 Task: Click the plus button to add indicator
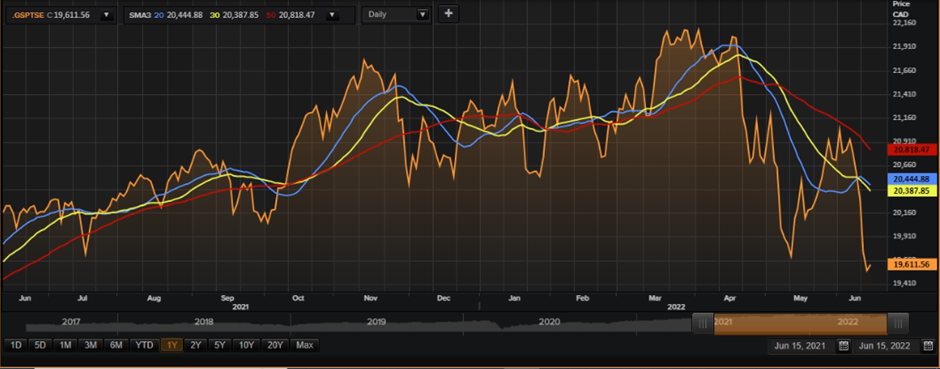448,14
